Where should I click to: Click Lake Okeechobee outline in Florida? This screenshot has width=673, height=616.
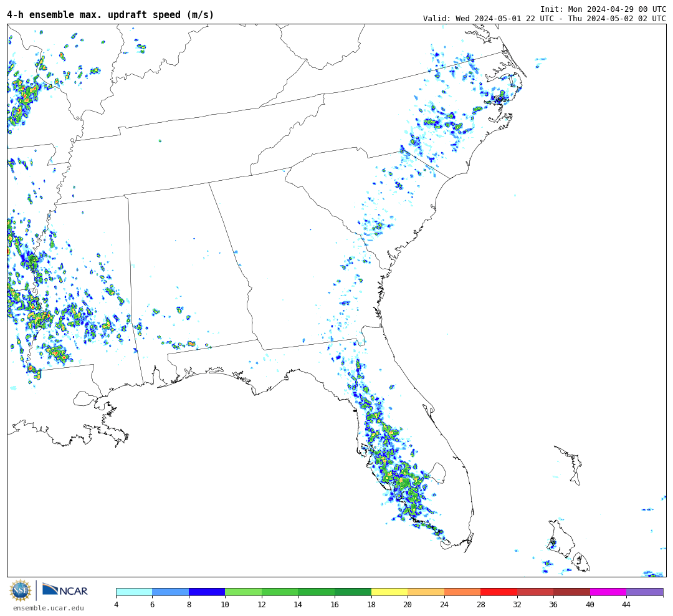pyautogui.click(x=438, y=473)
